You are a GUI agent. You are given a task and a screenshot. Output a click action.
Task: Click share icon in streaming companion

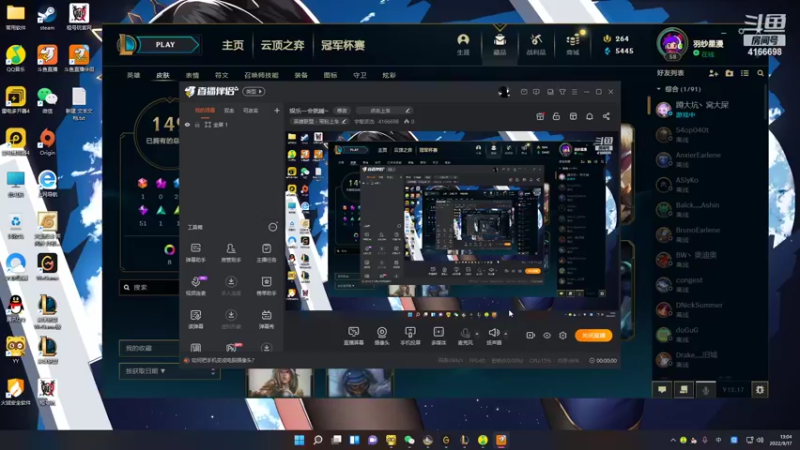pyautogui.click(x=606, y=116)
